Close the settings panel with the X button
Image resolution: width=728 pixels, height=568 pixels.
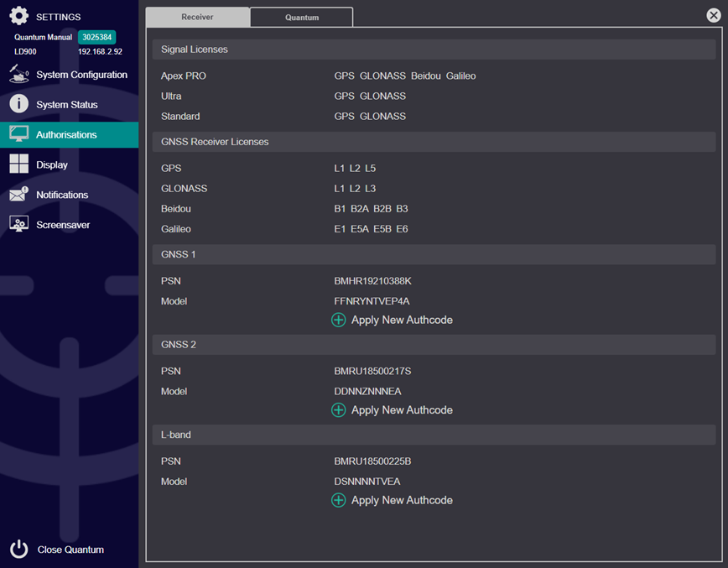(713, 14)
